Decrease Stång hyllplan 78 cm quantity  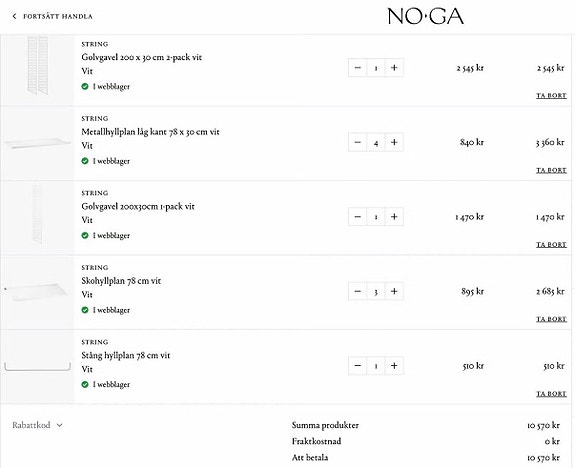coord(358,366)
